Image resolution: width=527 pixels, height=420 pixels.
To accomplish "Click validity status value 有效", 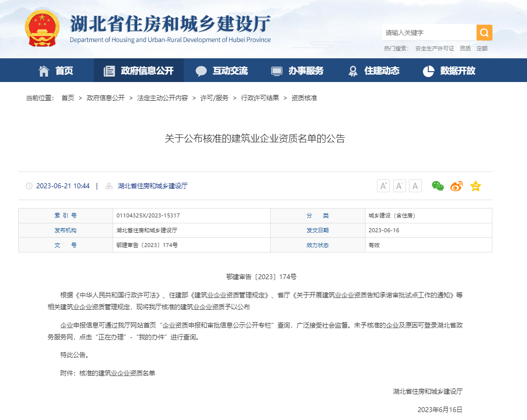I will pos(374,245).
